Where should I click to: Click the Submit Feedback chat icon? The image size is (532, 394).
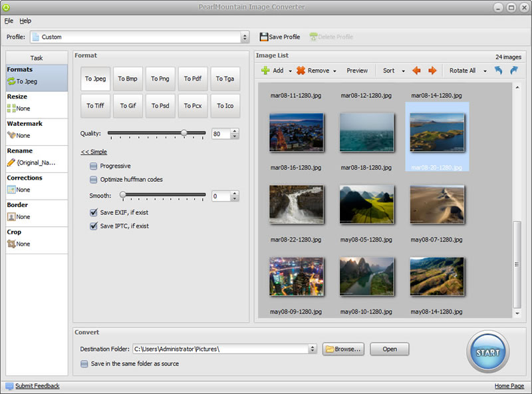(9, 386)
